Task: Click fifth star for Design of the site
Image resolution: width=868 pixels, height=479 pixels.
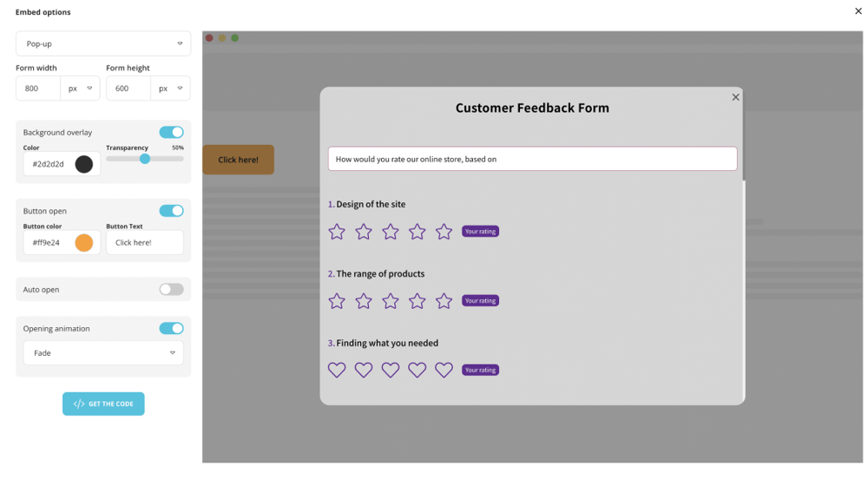Action: (x=444, y=232)
